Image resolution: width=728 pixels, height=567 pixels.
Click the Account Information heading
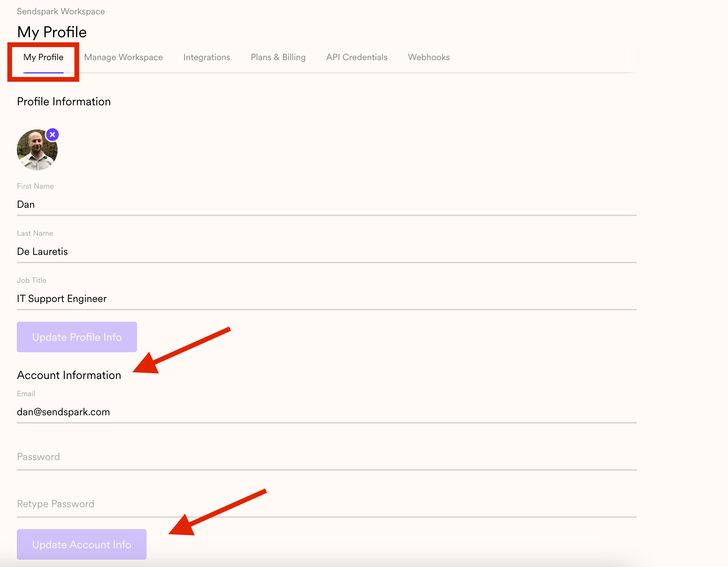69,375
